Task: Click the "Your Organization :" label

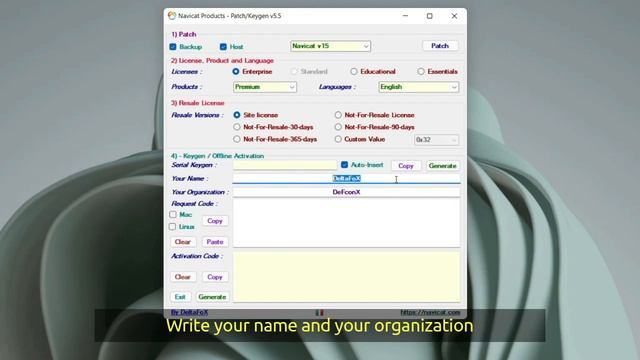Action: pyautogui.click(x=200, y=192)
